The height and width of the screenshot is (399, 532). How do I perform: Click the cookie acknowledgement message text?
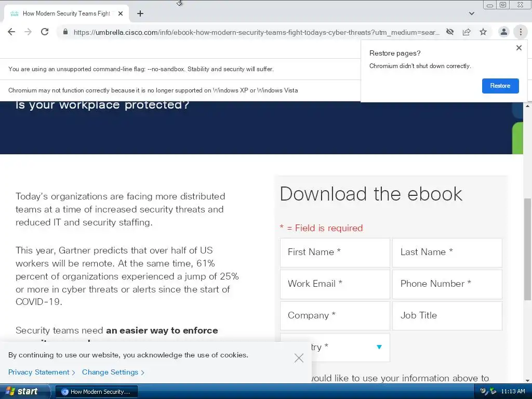point(128,355)
